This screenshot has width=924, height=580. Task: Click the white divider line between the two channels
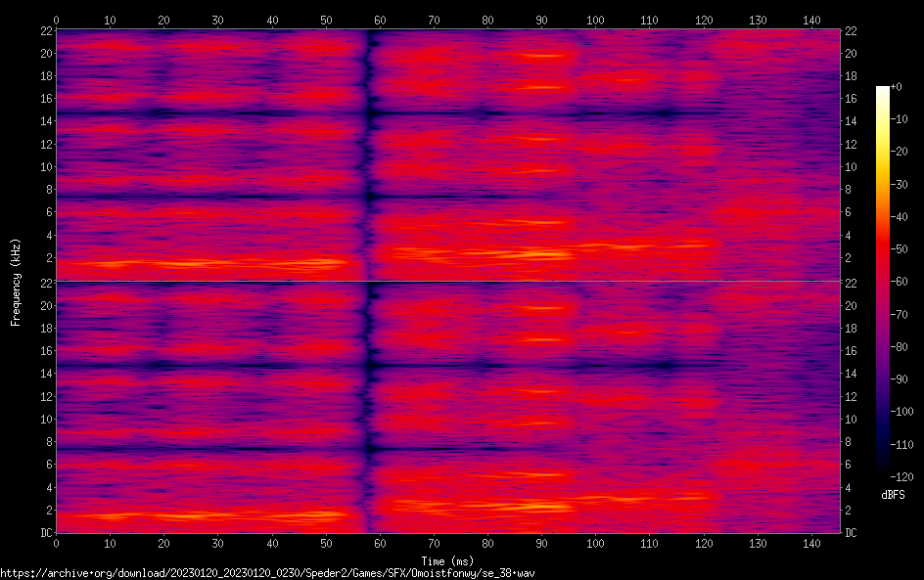[x=447, y=282]
